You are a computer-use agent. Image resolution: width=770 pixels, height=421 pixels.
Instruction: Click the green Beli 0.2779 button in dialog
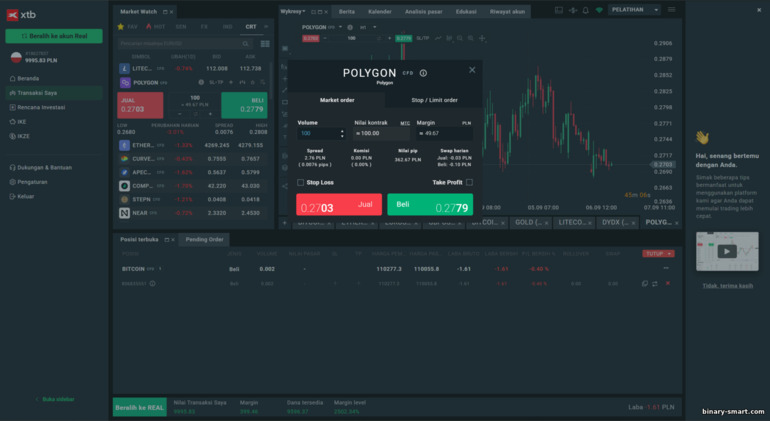point(430,205)
